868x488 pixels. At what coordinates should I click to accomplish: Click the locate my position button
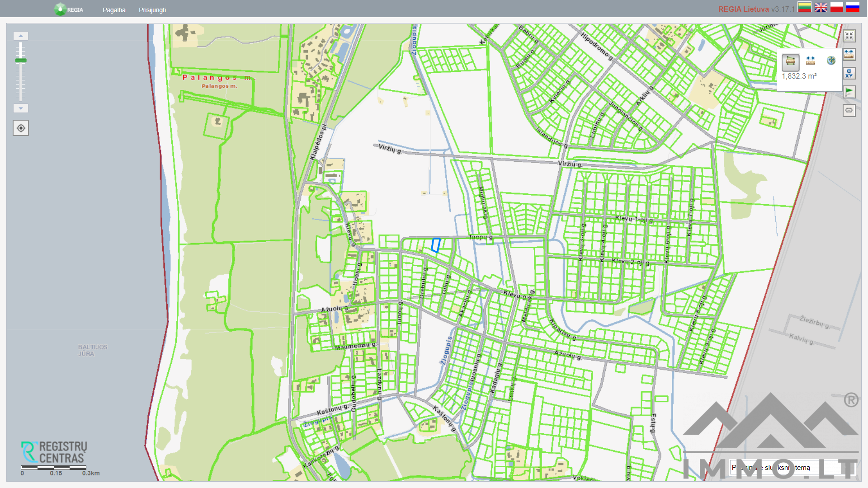tap(21, 128)
